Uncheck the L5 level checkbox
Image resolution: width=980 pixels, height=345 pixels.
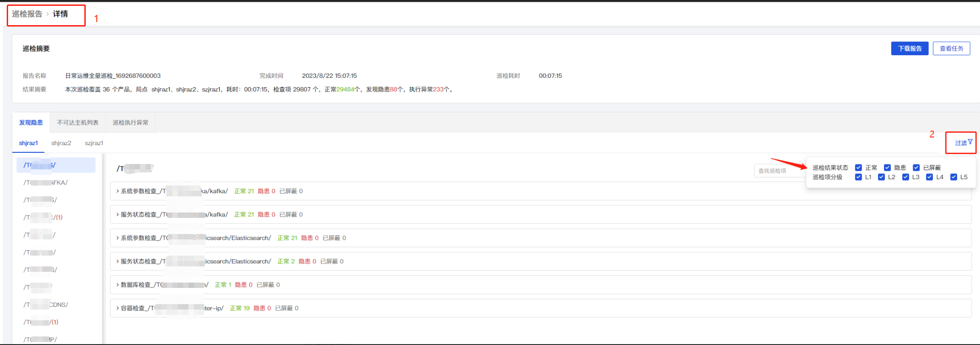tap(954, 177)
